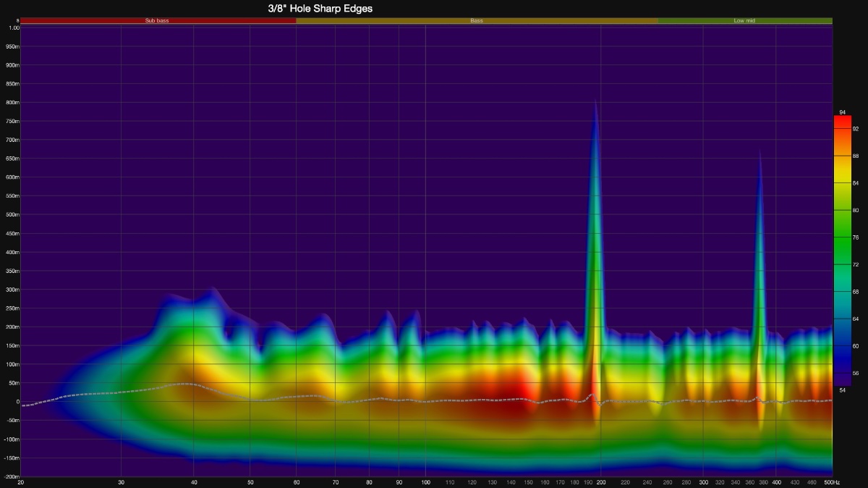Viewport: 868px width, 488px height.
Task: Click the 40 label on the frequency axis
Action: coord(194,482)
